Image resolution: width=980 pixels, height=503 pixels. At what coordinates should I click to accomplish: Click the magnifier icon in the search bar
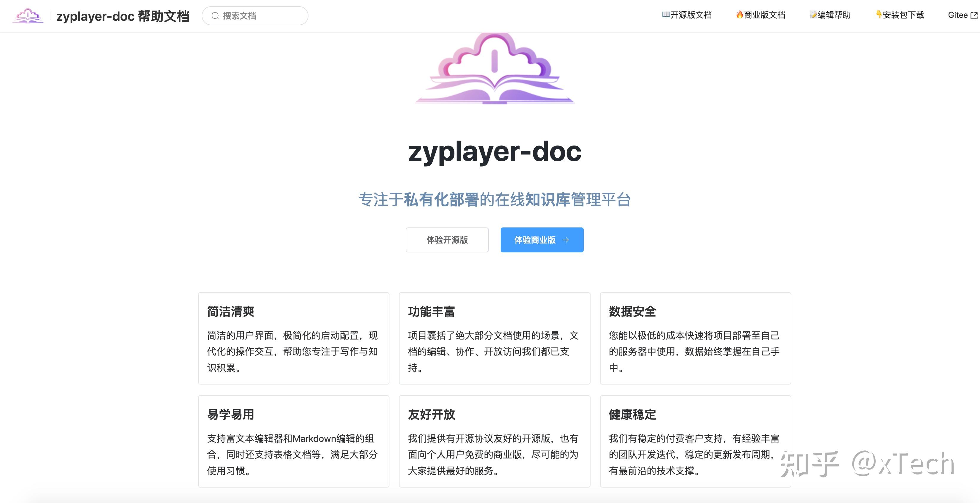coord(215,16)
